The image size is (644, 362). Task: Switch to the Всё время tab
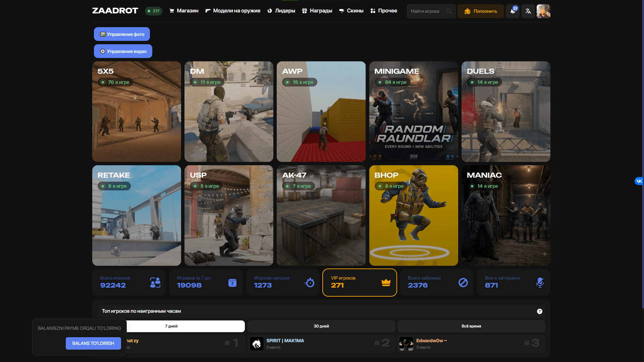click(471, 326)
